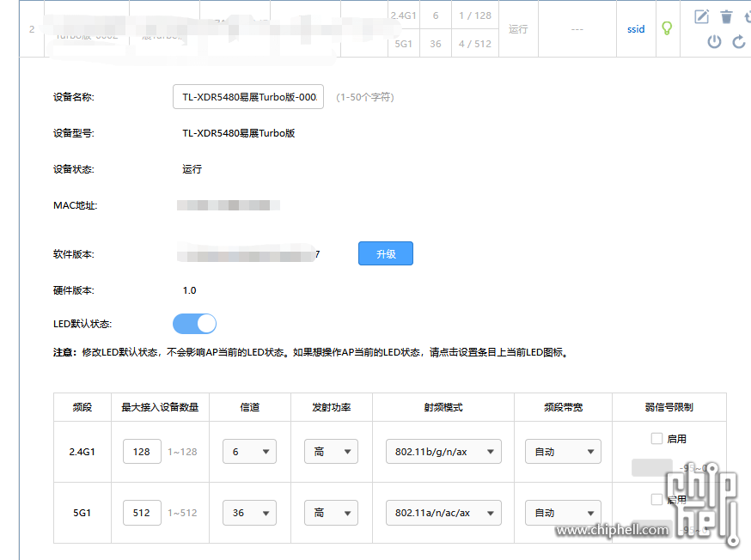The image size is (751, 560).
Task: Click the device model TL-XDR5480易展Turbo版 text
Action: tap(239, 133)
